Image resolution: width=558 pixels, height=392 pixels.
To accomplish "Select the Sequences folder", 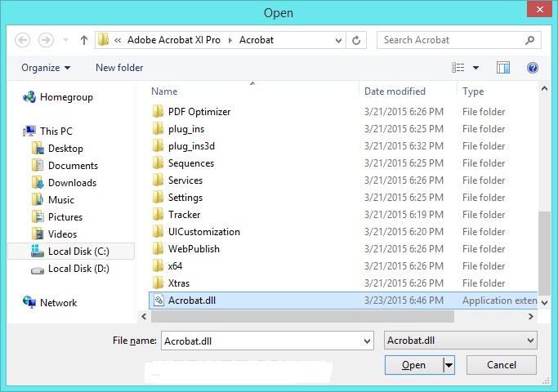I will point(343,163).
